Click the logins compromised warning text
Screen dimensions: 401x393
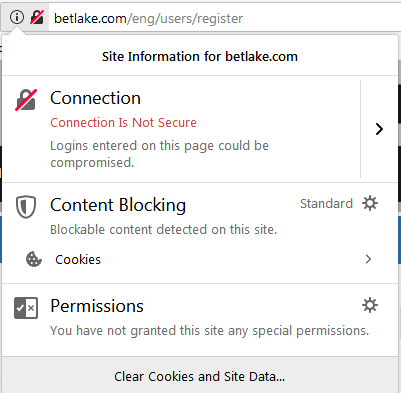coord(159,154)
